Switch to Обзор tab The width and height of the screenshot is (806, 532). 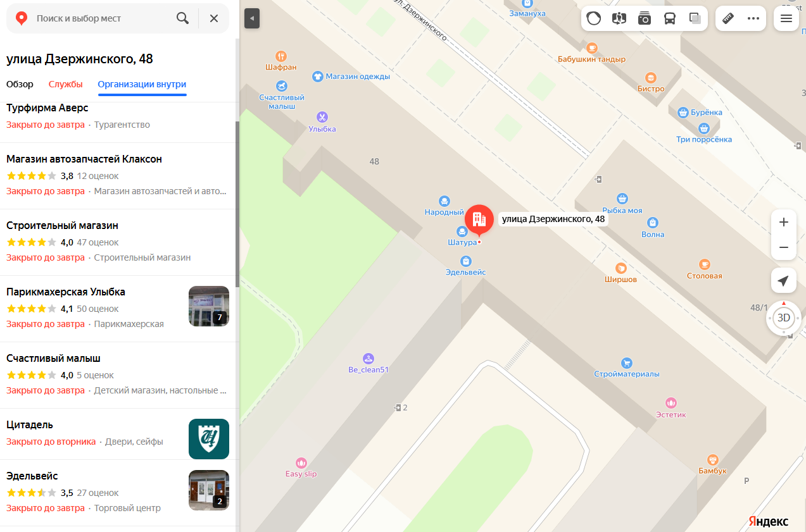(20, 84)
